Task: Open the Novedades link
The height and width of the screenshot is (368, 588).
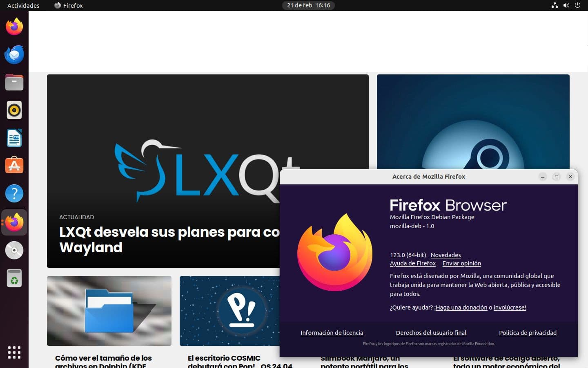Action: [x=445, y=255]
